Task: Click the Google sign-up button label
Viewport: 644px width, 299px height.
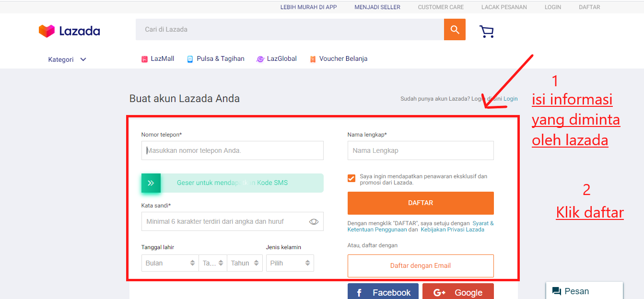Action: pyautogui.click(x=468, y=293)
